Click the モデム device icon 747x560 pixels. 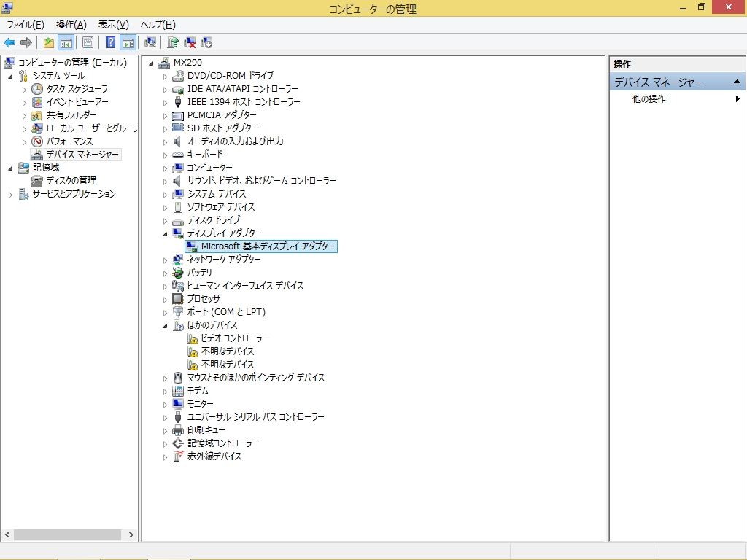[178, 391]
